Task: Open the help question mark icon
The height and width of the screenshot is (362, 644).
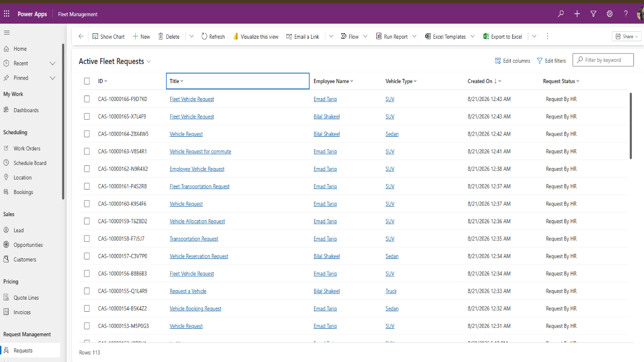Action: 626,14
